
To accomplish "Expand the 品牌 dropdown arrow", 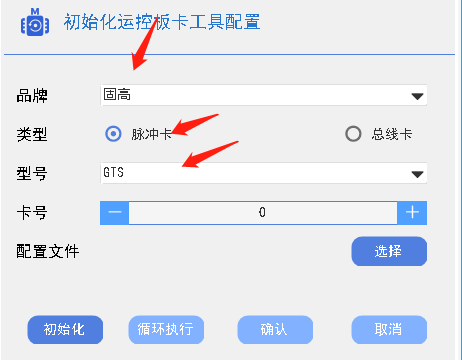I will point(417,96).
